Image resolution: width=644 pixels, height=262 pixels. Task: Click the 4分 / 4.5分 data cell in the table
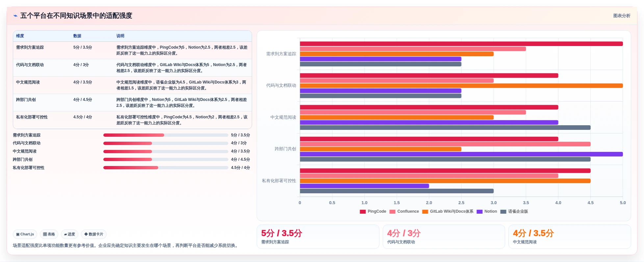point(83,100)
